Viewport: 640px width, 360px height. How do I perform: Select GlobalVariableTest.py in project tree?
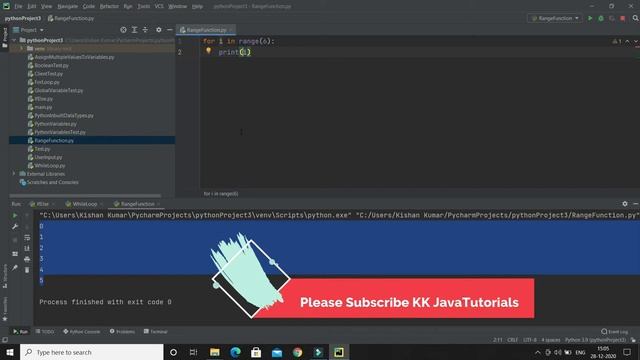click(59, 91)
